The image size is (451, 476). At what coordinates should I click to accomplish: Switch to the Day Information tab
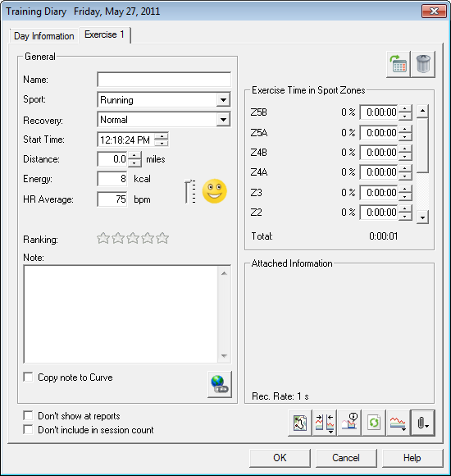[44, 36]
